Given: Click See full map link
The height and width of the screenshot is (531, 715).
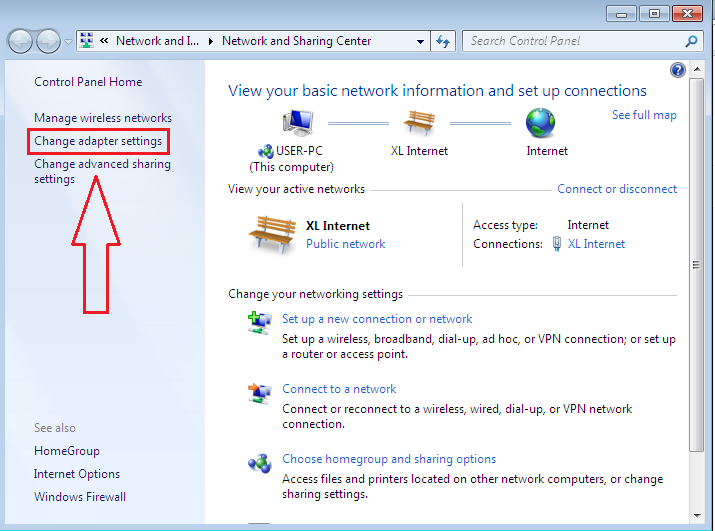Looking at the screenshot, I should (644, 115).
